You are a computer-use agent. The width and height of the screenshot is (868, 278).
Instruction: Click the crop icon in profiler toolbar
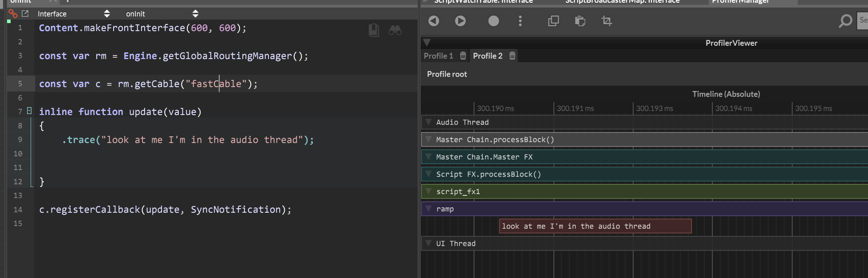[607, 21]
